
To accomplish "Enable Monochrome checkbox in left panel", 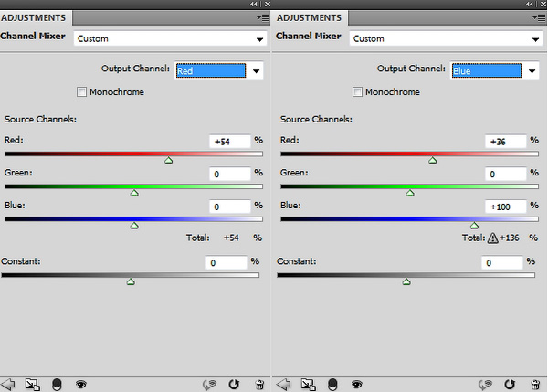I will pyautogui.click(x=83, y=92).
